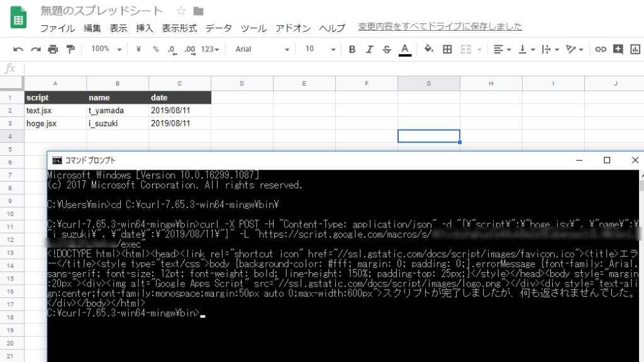Click the 変更内容をすべてドライブに保存しました link
The width and height of the screenshot is (644, 362).
coord(440,26)
